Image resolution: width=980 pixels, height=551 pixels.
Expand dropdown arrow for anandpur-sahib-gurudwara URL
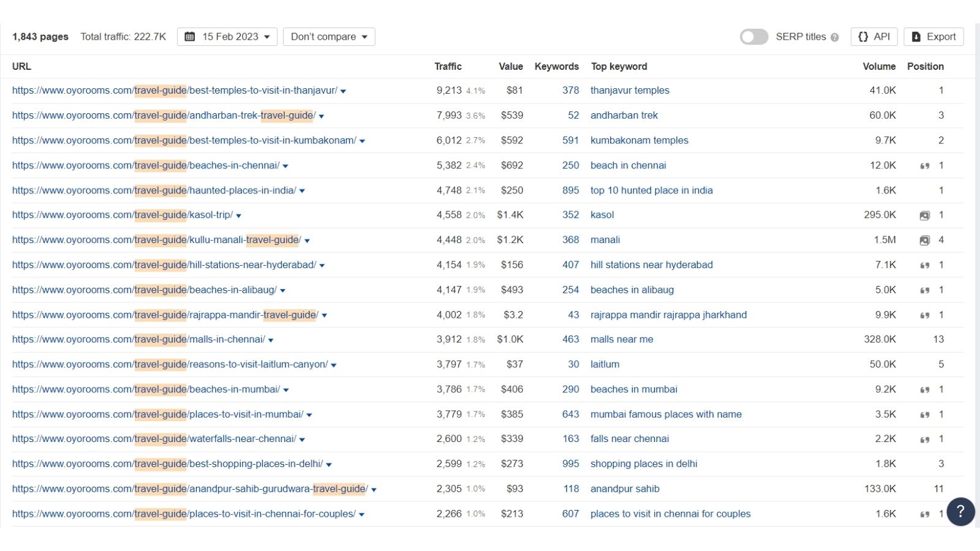(374, 490)
